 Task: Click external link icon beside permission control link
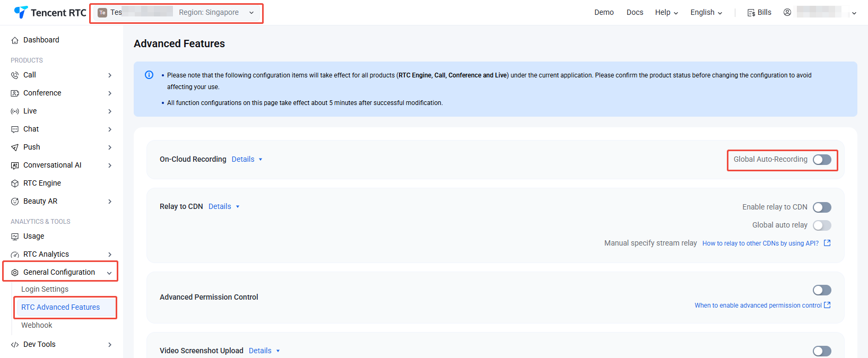827,305
